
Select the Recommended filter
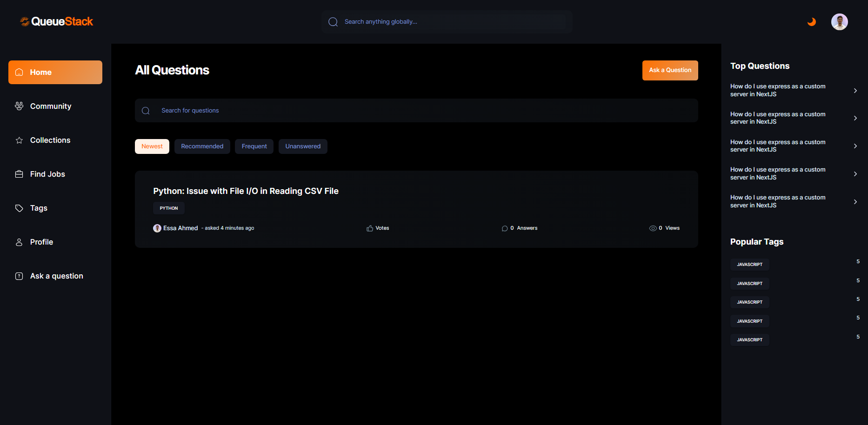click(202, 146)
